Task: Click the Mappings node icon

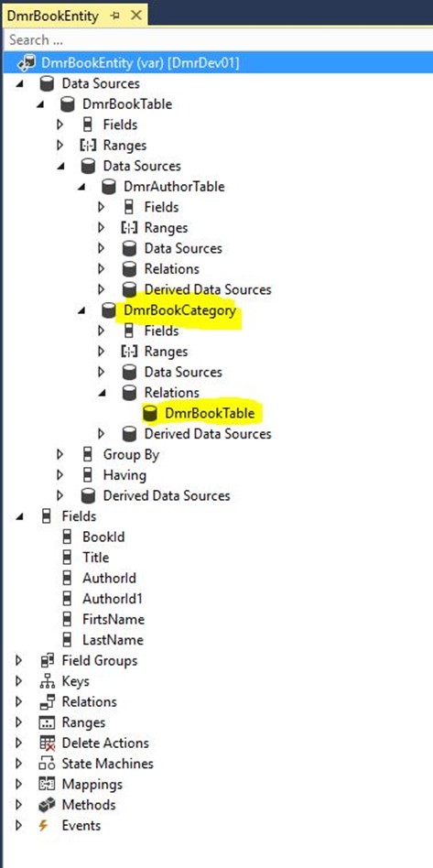Action: (x=47, y=785)
